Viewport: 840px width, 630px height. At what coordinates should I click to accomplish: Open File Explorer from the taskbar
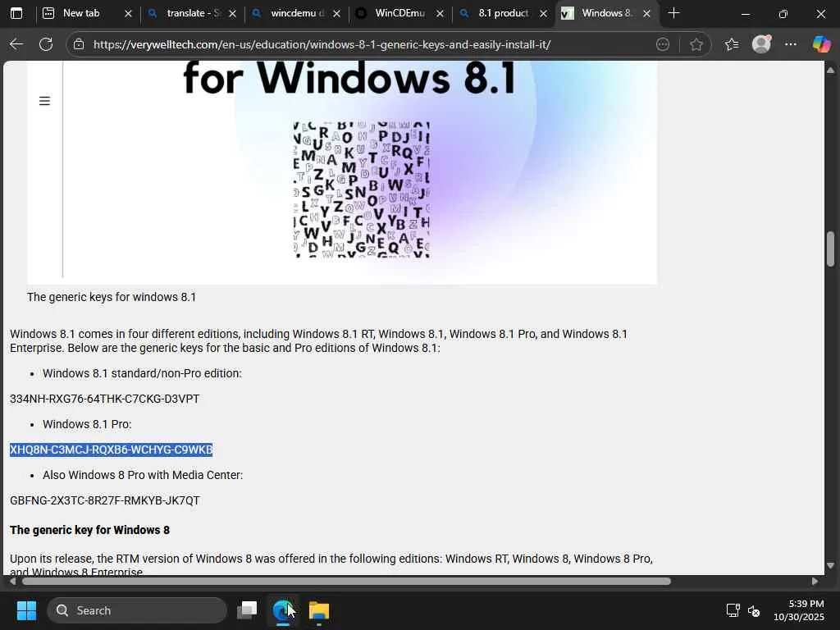point(319,610)
